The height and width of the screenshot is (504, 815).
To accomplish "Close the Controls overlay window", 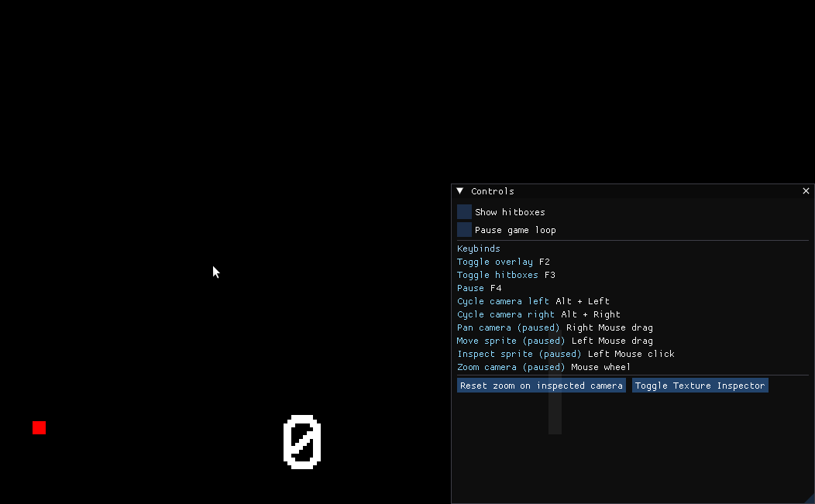I will [806, 191].
